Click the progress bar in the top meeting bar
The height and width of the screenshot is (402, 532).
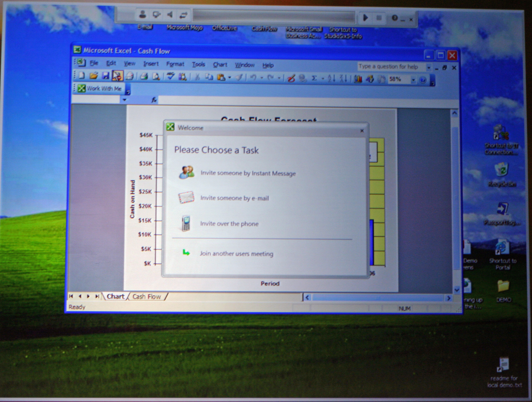point(274,16)
